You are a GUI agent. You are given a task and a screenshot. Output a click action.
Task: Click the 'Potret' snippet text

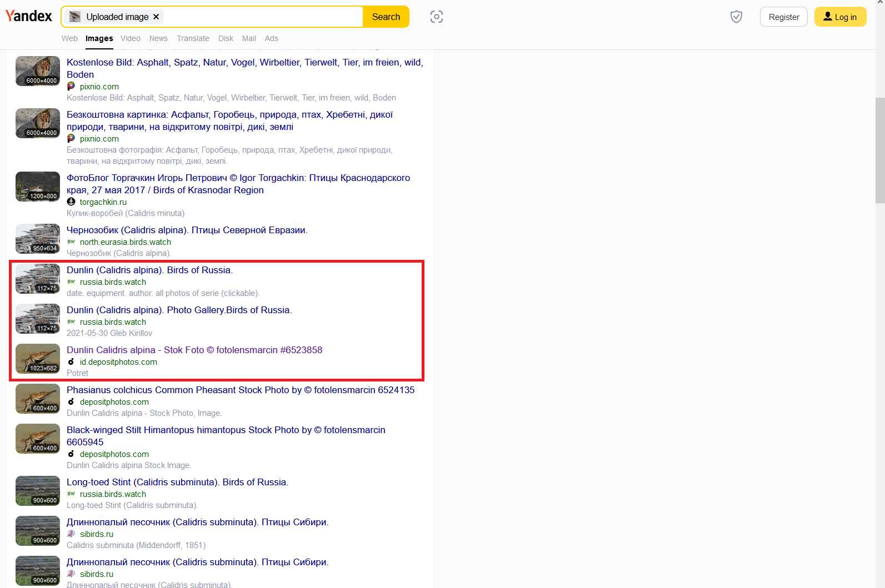(x=77, y=373)
